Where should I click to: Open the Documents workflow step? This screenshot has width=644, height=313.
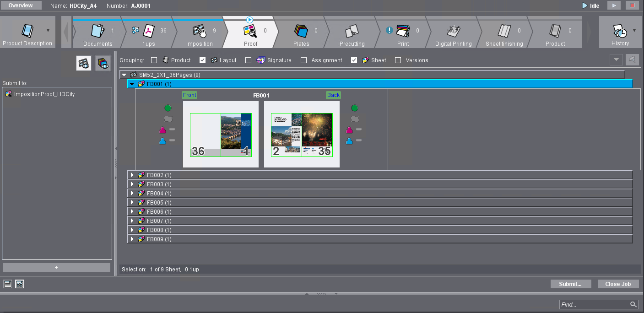coord(98,32)
